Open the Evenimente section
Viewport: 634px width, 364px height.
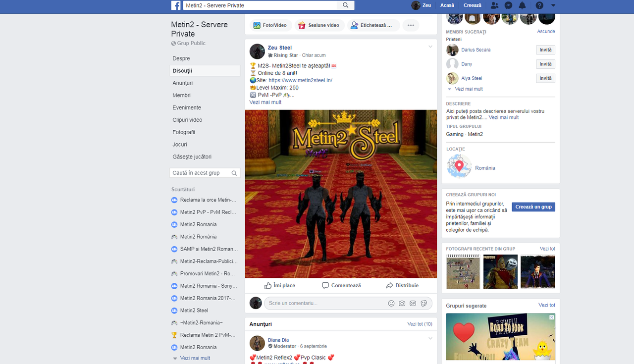click(x=205, y=107)
